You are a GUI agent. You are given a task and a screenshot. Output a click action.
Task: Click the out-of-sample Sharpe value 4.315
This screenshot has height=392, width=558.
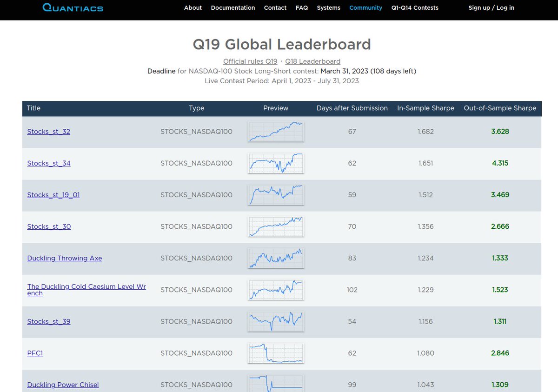500,163
